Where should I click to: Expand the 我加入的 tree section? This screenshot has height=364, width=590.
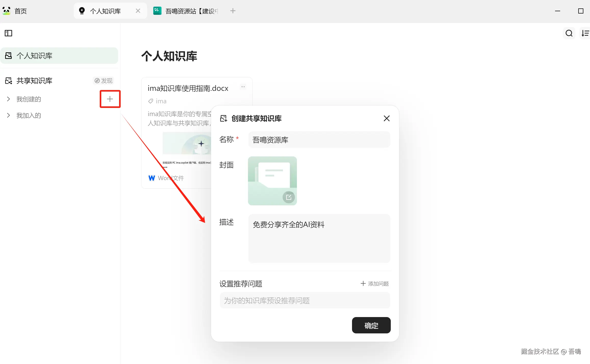pos(8,116)
